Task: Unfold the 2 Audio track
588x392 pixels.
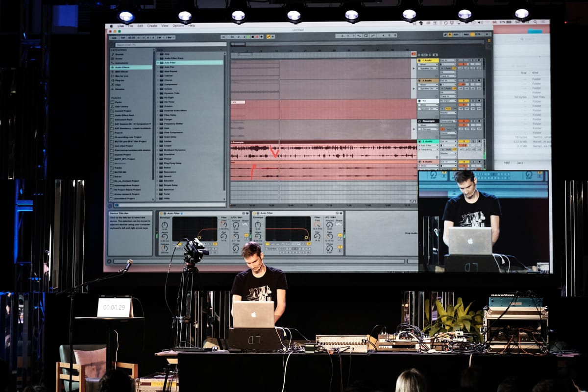Action: point(419,80)
